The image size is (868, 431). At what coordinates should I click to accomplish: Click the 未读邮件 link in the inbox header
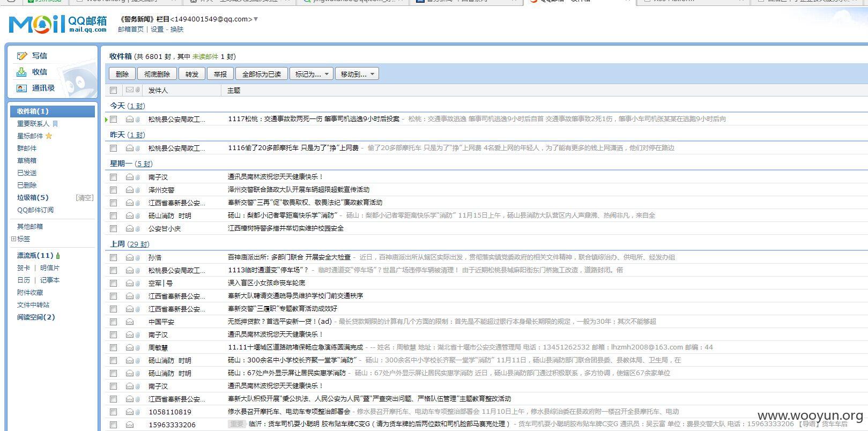click(205, 57)
